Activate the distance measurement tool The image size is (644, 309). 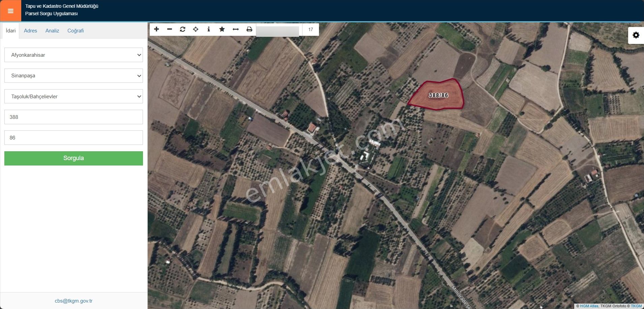pyautogui.click(x=236, y=29)
